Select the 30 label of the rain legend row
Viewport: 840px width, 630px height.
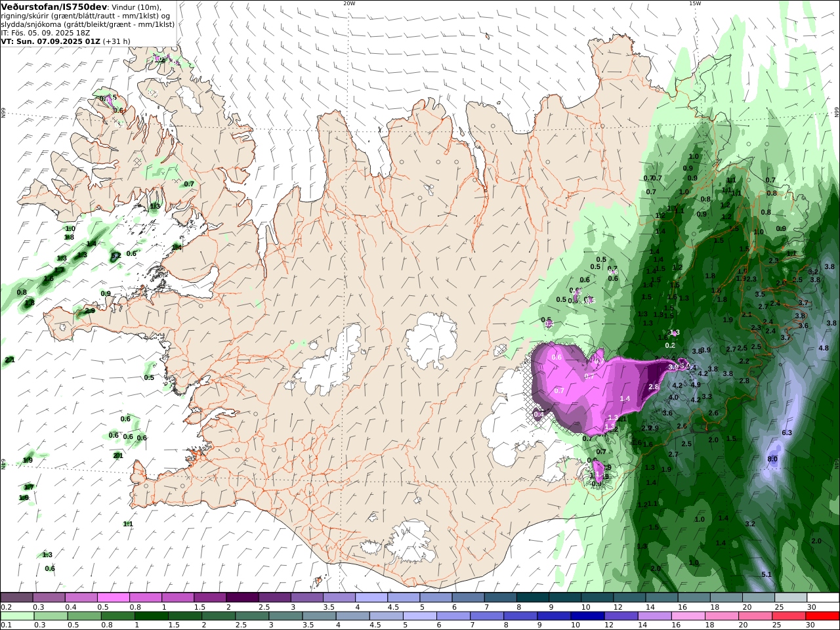(811, 625)
